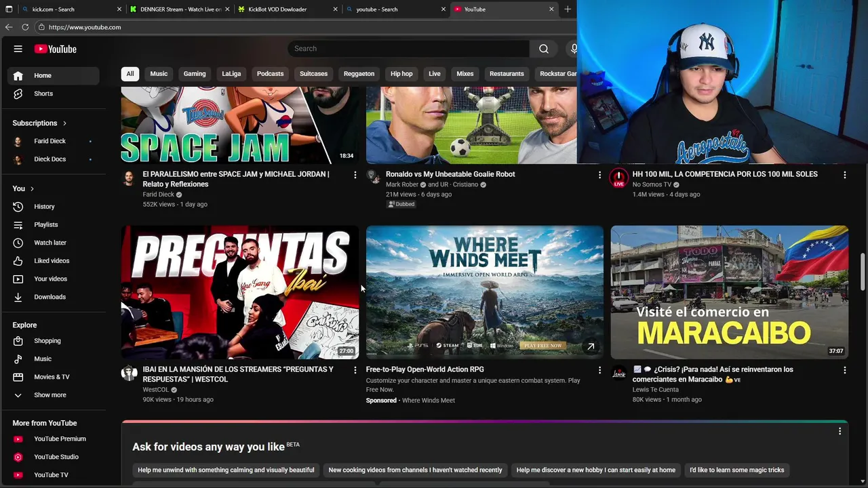Choose 'Help me unwind with something calming' suggestion
This screenshot has height=488, width=868.
pos(226,470)
